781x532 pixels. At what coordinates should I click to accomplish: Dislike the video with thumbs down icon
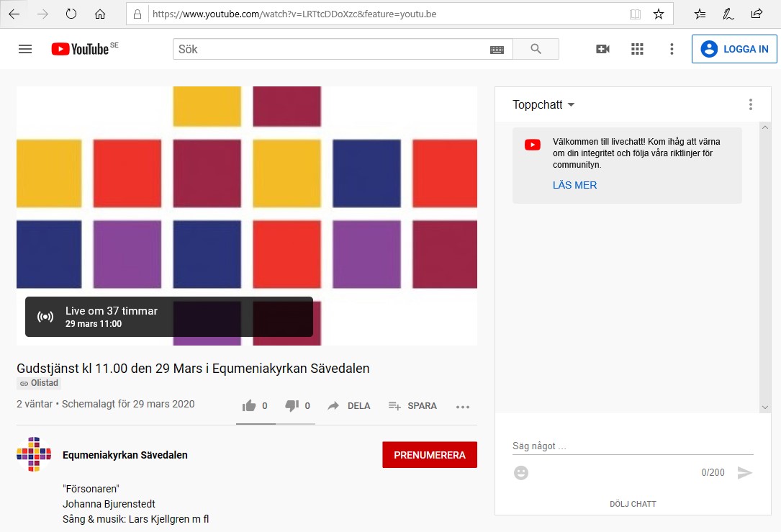[x=292, y=406]
